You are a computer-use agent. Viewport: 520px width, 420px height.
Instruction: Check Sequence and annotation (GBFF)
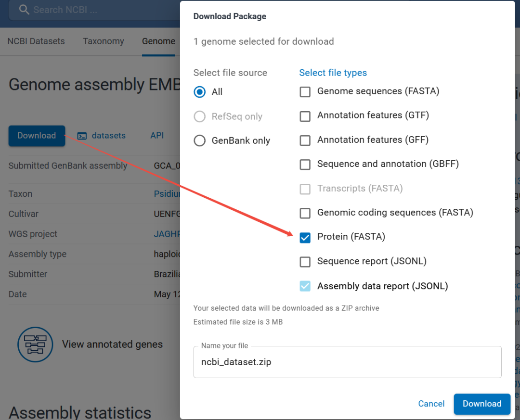pyautogui.click(x=305, y=165)
